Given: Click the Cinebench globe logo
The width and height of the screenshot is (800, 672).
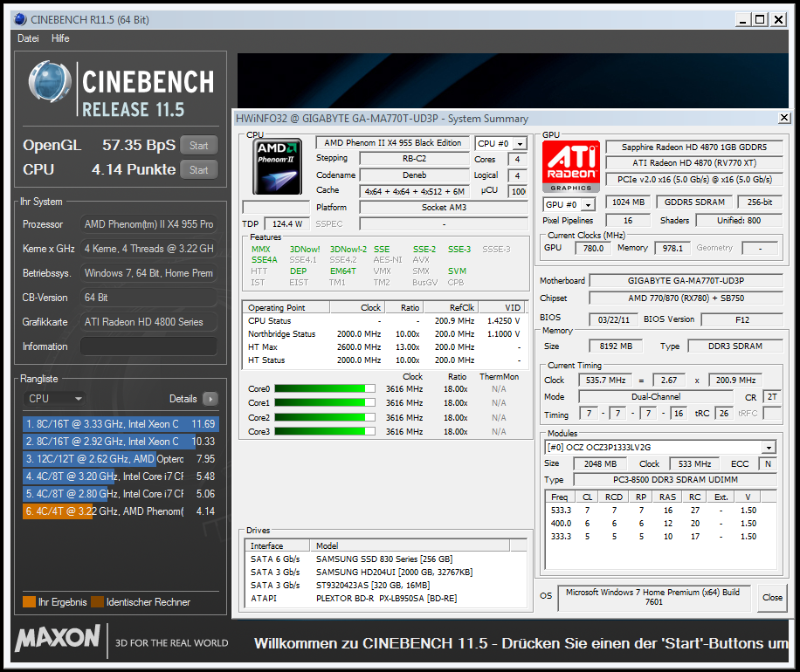Looking at the screenshot, I should coord(50,81).
